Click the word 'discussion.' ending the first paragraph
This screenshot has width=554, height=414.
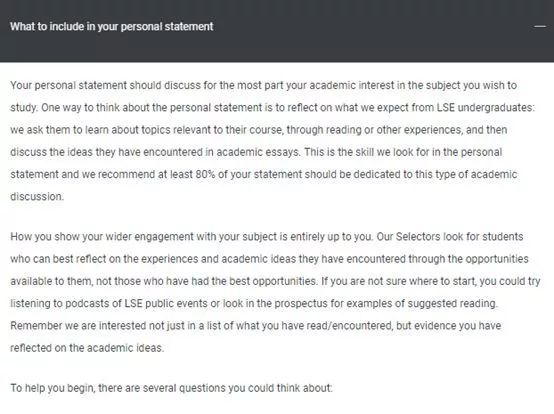(37, 196)
